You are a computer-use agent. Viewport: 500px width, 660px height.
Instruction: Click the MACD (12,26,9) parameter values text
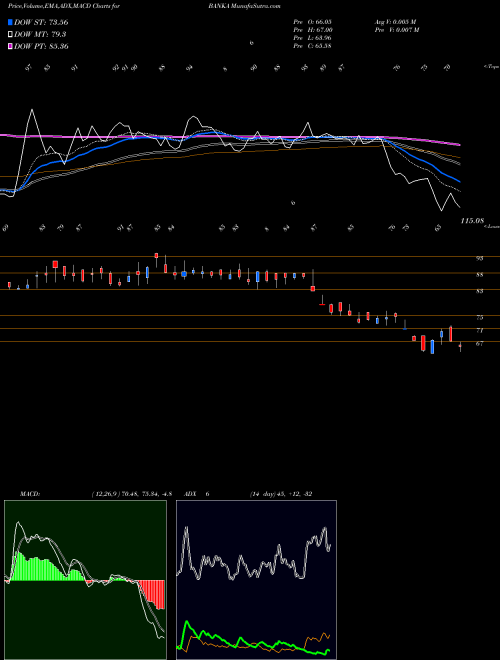click(132, 494)
